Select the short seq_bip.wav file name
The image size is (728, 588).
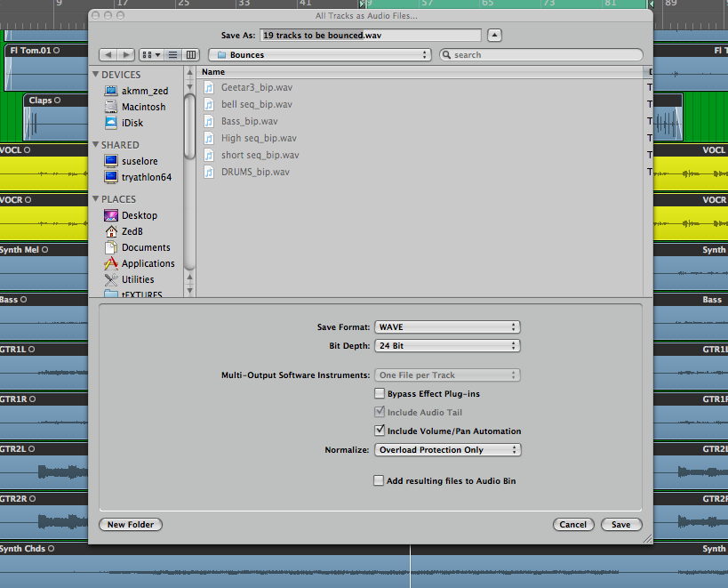coord(260,155)
